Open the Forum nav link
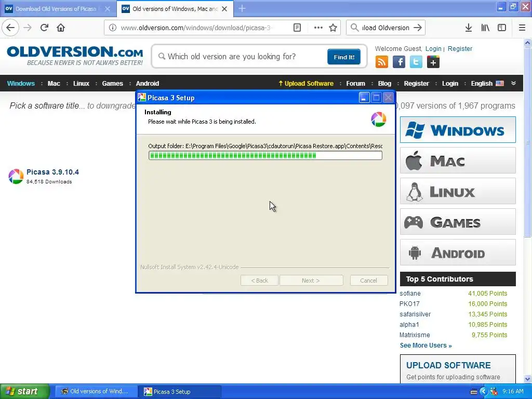This screenshot has height=399, width=532. [x=355, y=84]
